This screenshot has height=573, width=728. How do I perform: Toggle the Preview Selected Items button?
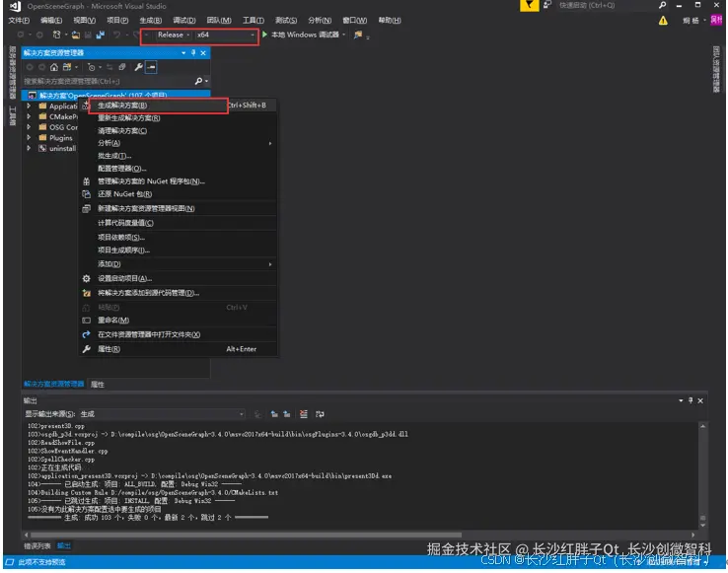tap(151, 67)
